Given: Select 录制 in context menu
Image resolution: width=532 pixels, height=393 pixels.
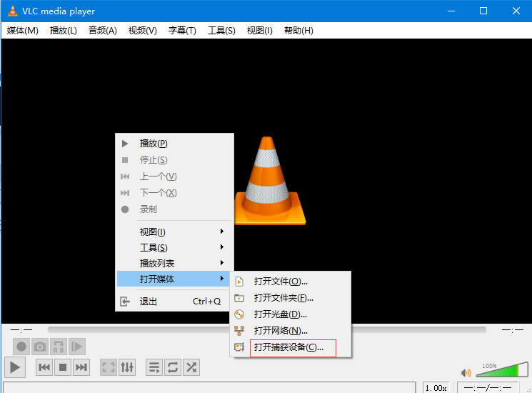Looking at the screenshot, I should point(174,209).
